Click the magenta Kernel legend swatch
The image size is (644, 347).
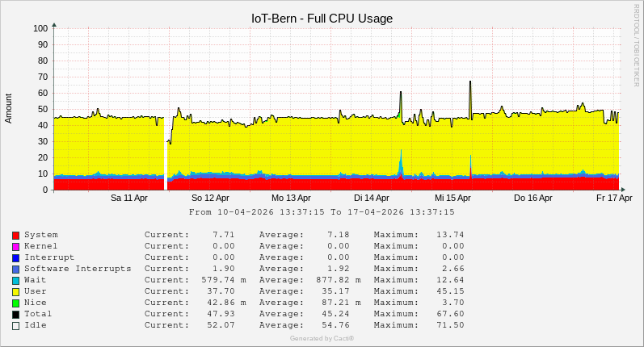pyautogui.click(x=15, y=246)
